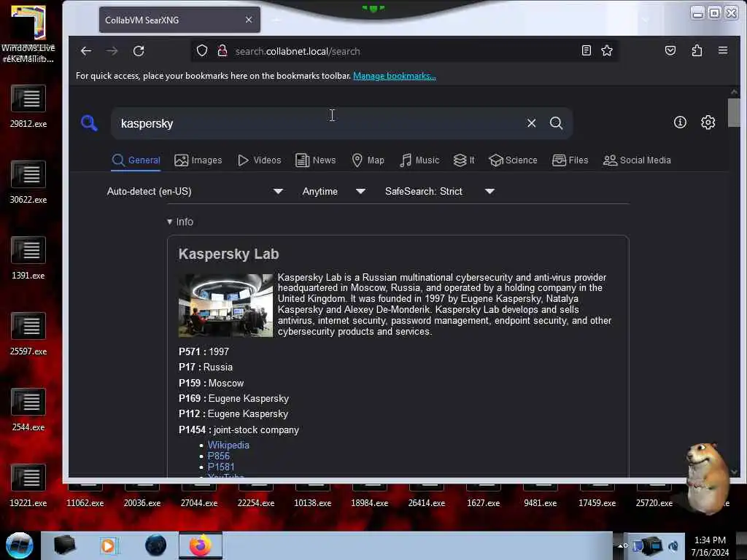Click the SearXNG logo magnifier

coord(89,122)
